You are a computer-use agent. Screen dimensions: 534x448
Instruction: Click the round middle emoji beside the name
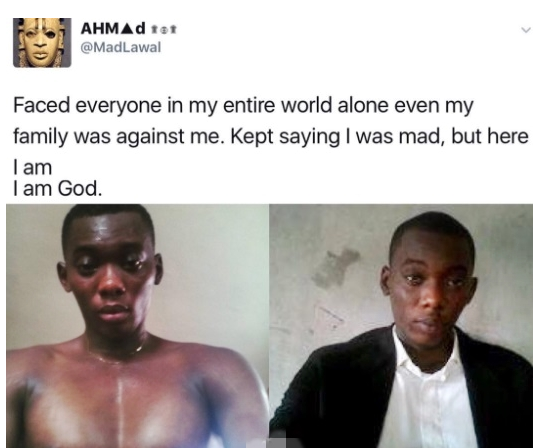[164, 30]
